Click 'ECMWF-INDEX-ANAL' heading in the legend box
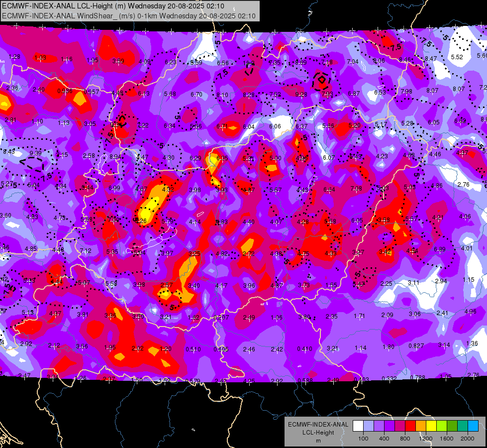The height and width of the screenshot is (448, 487). [x=318, y=425]
